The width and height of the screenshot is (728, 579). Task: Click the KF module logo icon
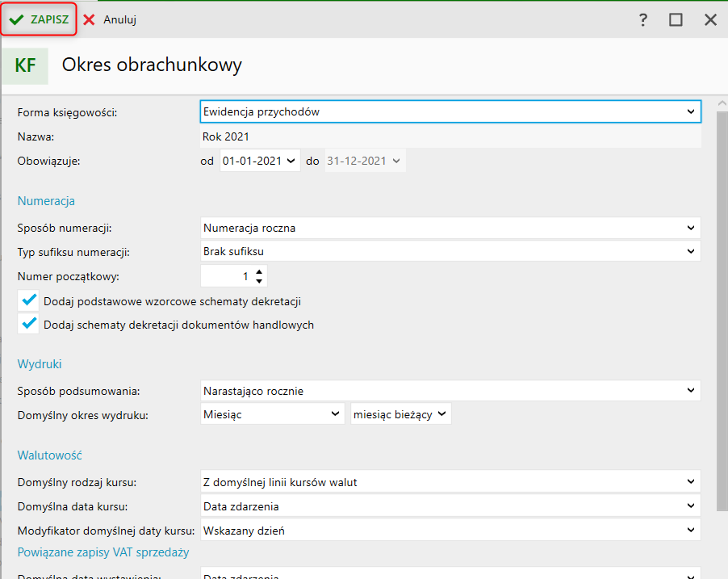pos(25,65)
